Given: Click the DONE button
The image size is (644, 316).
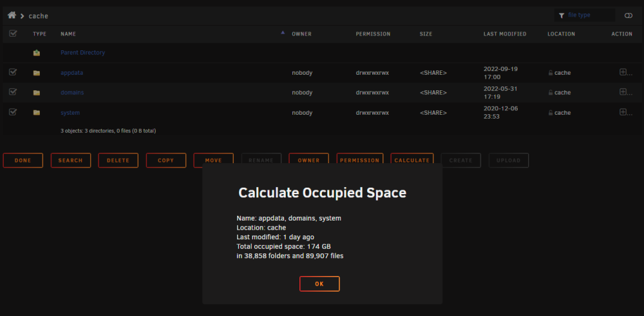Looking at the screenshot, I should 23,161.
